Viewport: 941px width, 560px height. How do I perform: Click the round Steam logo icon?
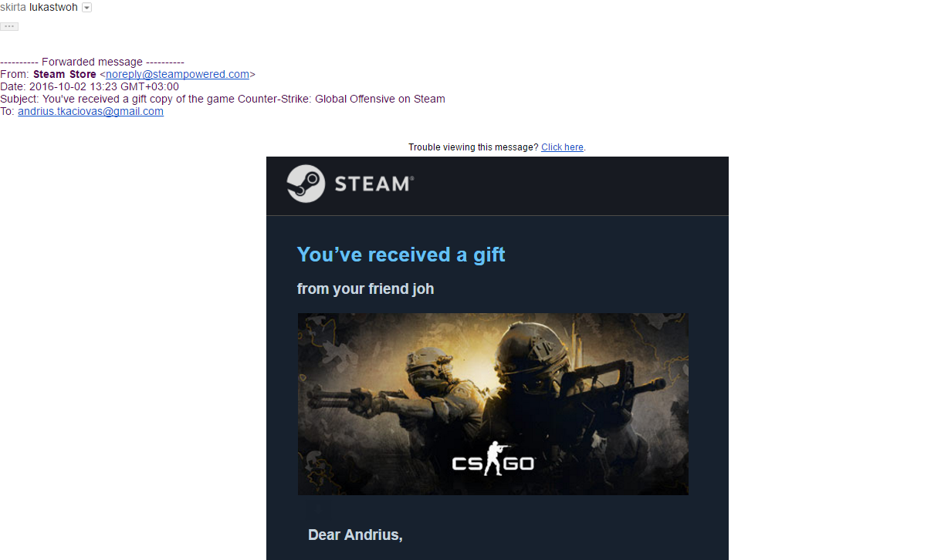[306, 184]
